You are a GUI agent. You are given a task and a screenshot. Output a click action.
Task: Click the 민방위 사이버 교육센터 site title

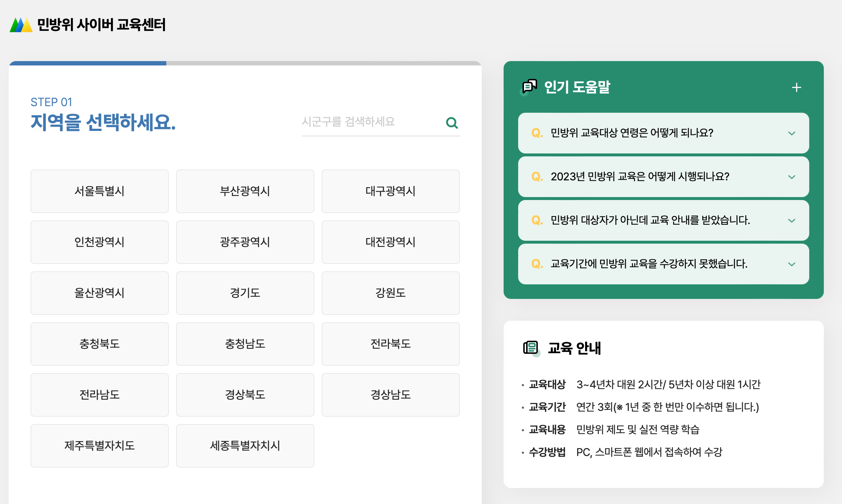[101, 25]
